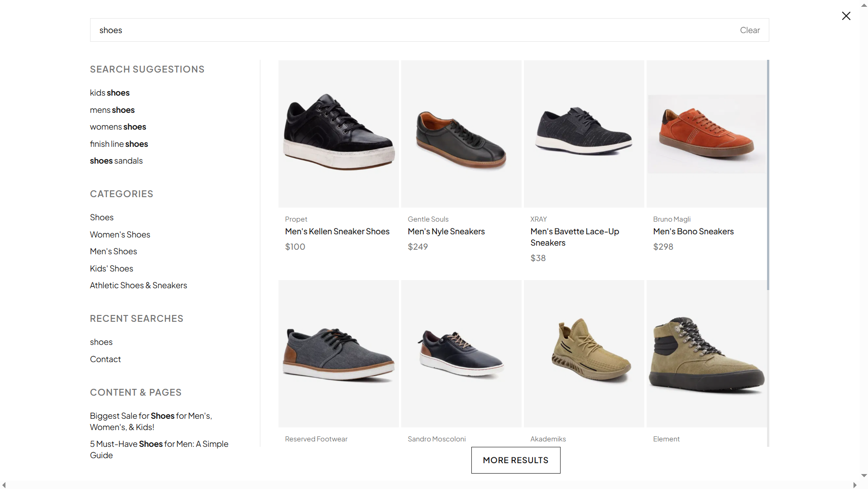Open the Shoes category
This screenshot has width=868, height=489.
(101, 217)
